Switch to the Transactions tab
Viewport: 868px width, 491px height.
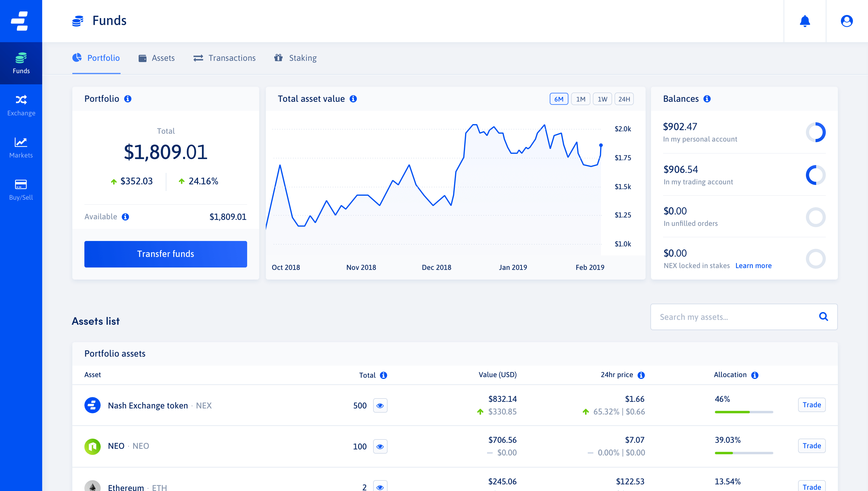[x=224, y=58]
